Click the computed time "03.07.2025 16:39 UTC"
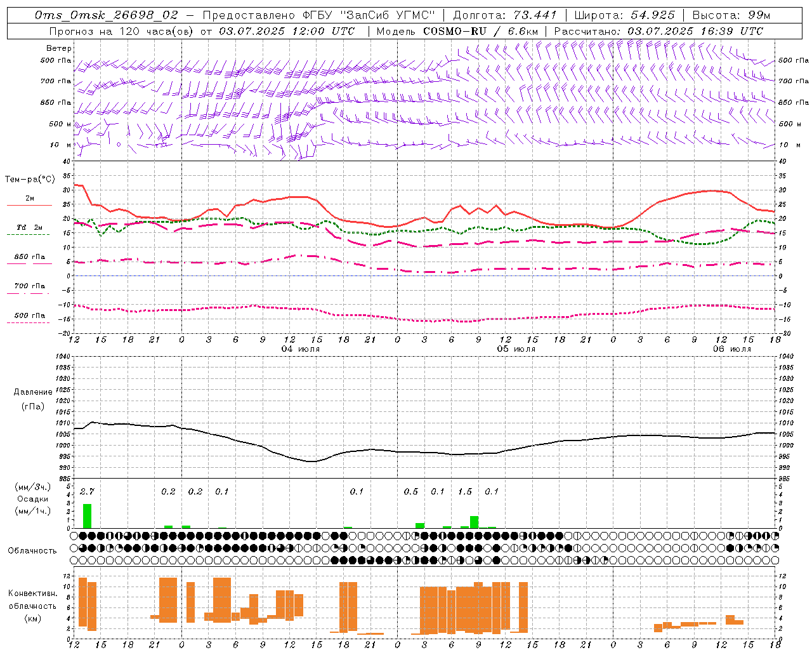 (x=695, y=31)
